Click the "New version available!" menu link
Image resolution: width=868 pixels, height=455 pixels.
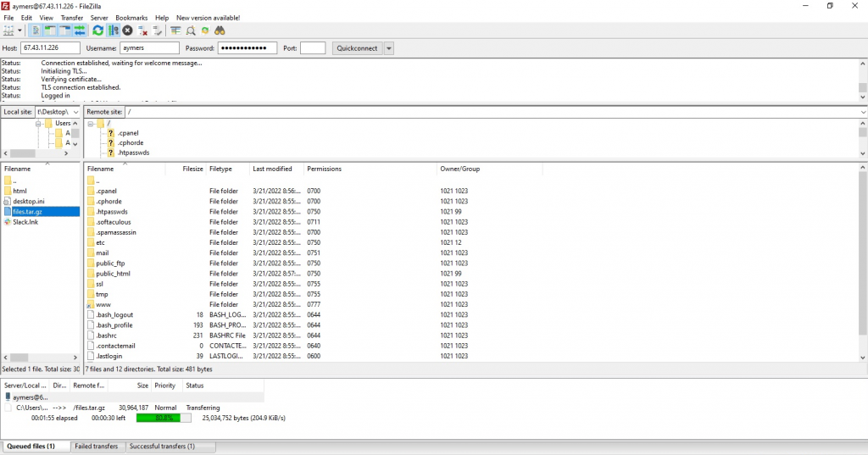(x=208, y=18)
